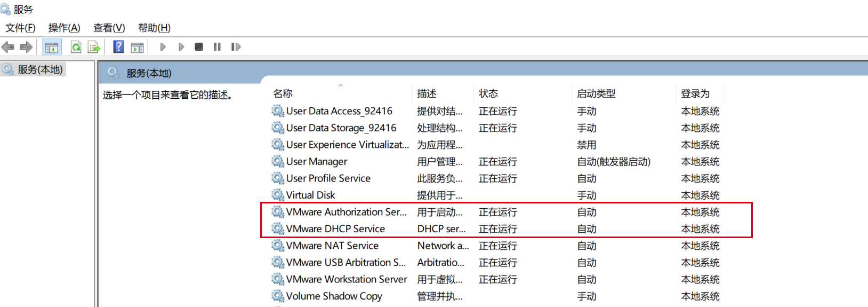Click the Start Service play icon

[x=163, y=47]
